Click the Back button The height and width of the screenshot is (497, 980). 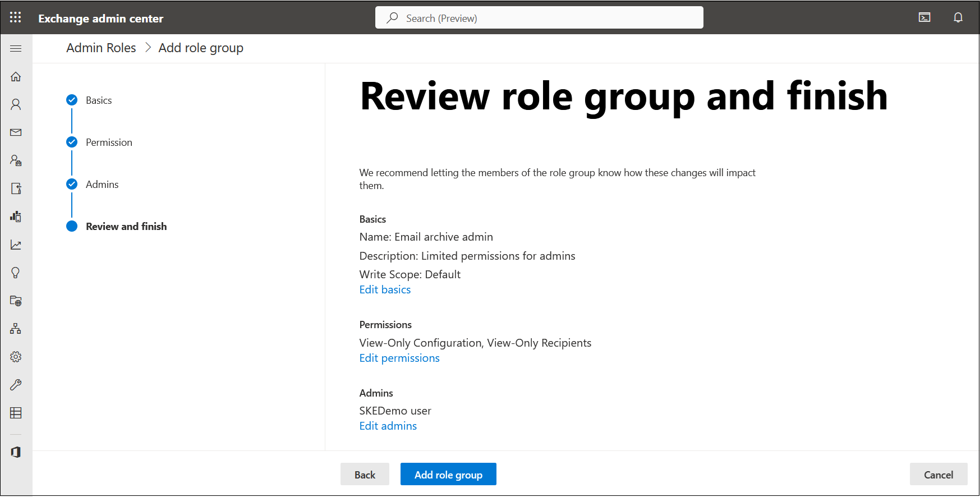pos(365,475)
